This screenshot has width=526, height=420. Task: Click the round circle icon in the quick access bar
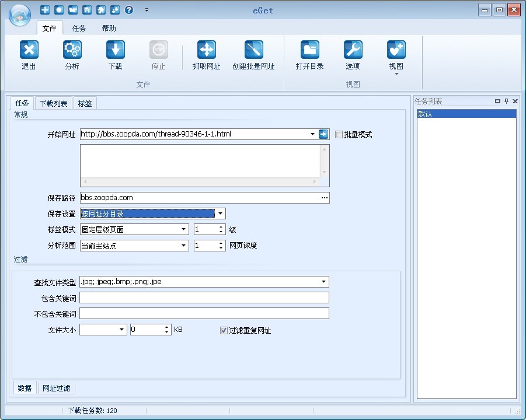click(59, 10)
